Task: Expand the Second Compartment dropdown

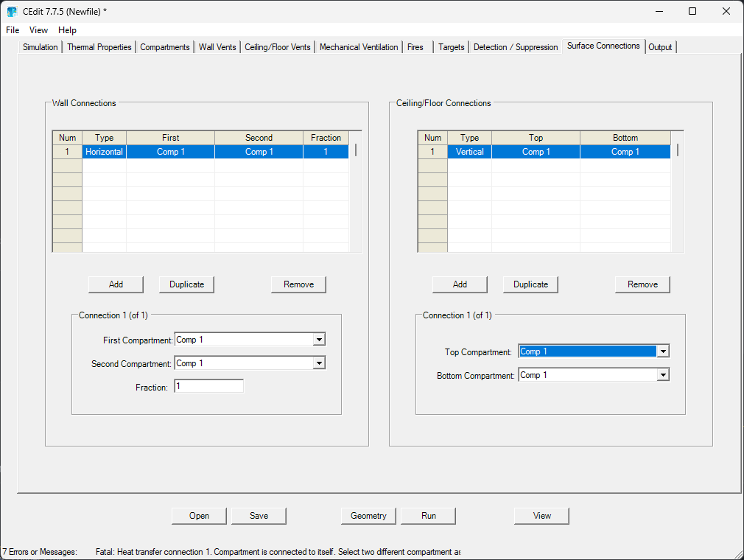Action: [318, 363]
